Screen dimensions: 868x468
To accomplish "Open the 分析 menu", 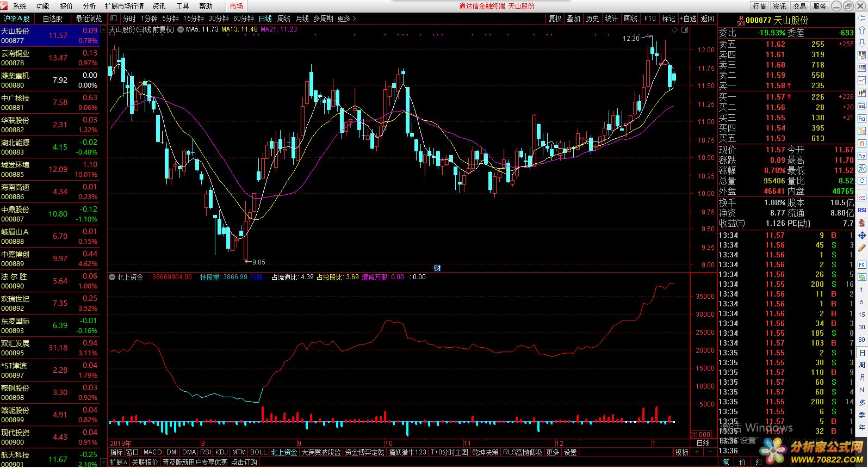I will [89, 6].
